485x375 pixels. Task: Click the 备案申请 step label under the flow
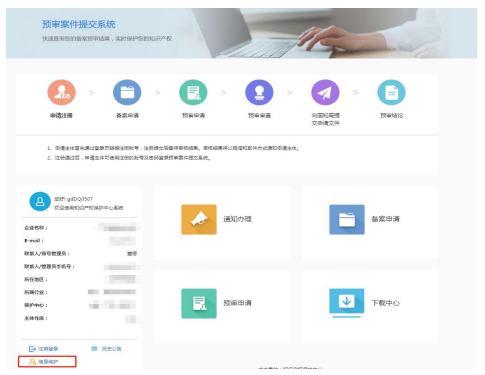(x=127, y=115)
